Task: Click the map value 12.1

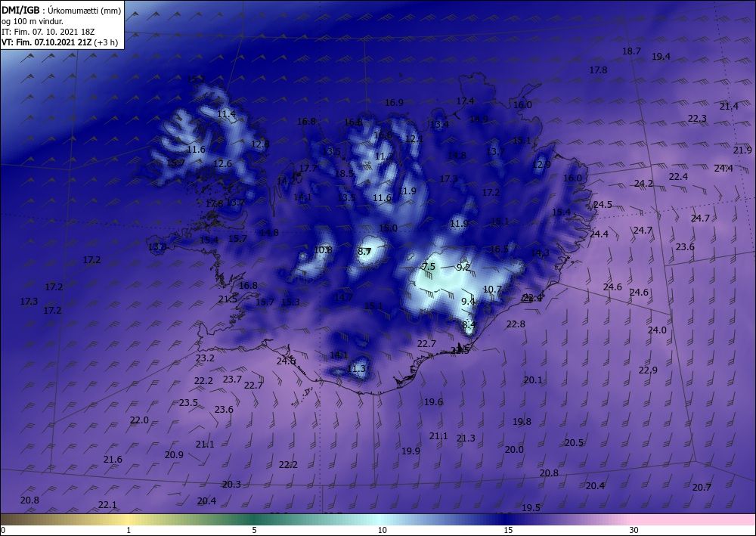Action: [x=414, y=139]
